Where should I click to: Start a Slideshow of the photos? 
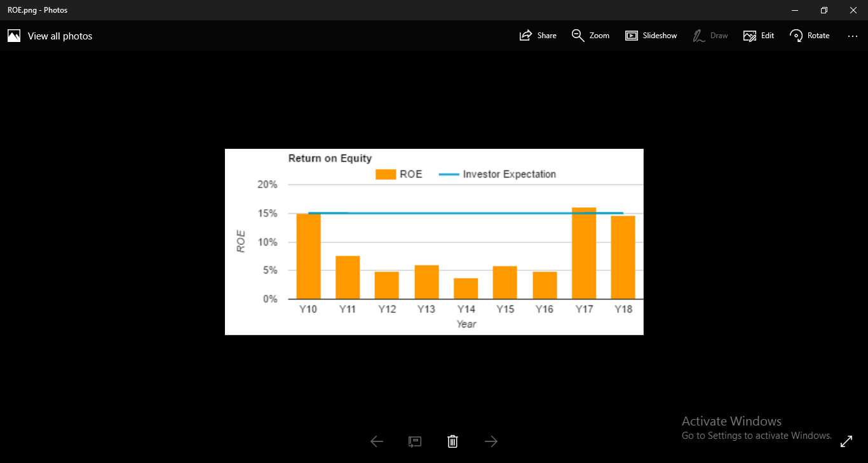pos(651,35)
